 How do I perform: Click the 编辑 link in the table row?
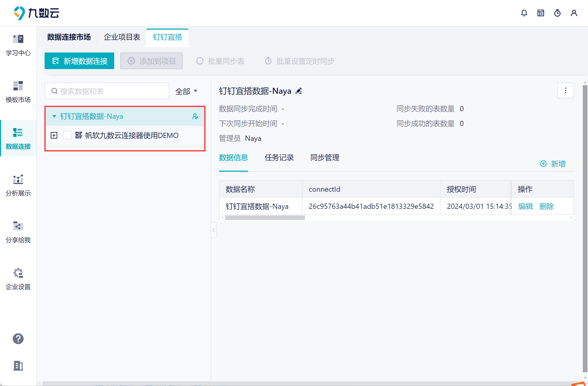[x=525, y=207]
